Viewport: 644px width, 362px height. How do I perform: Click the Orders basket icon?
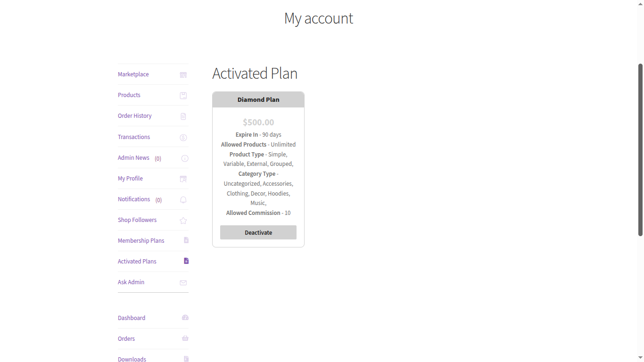(x=185, y=338)
